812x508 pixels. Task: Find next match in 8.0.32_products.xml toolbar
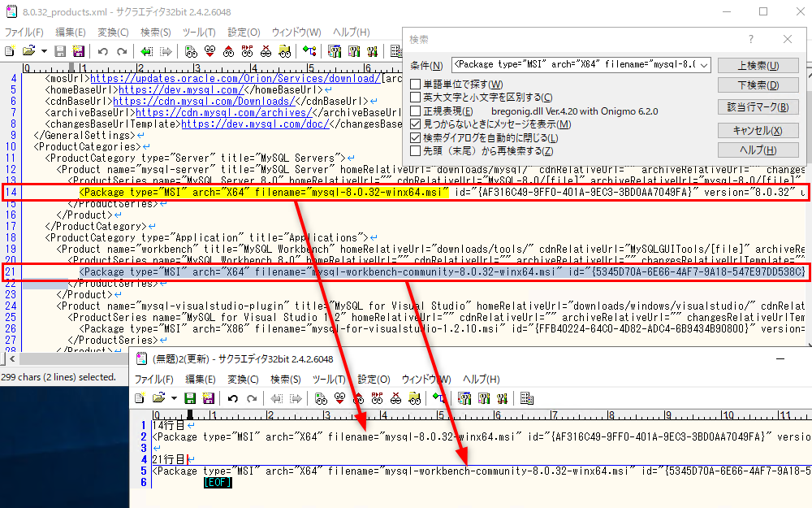click(209, 50)
